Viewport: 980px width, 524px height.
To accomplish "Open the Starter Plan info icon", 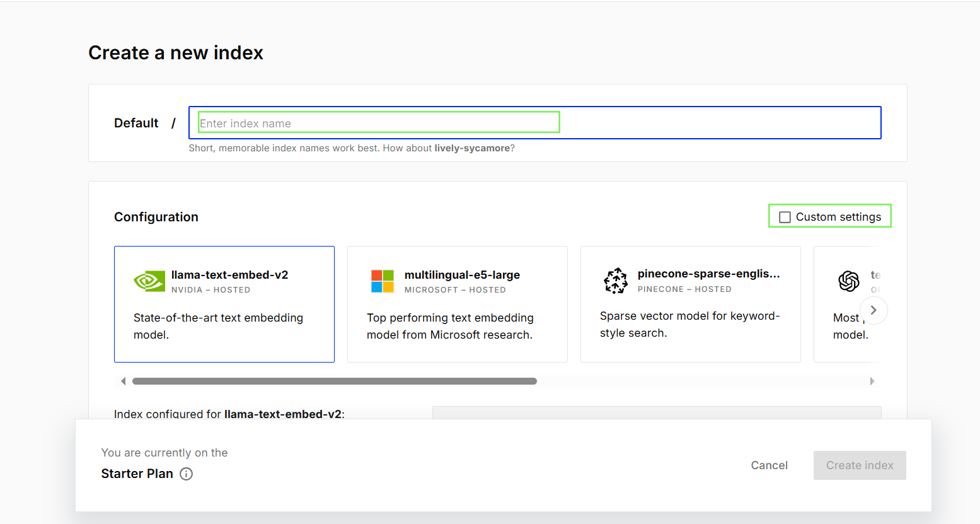I will pyautogui.click(x=187, y=474).
